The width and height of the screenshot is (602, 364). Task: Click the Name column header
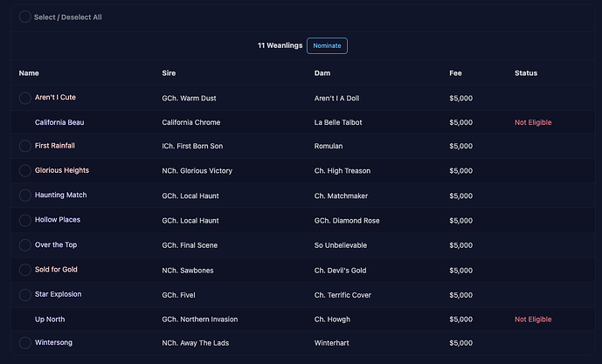tap(29, 72)
